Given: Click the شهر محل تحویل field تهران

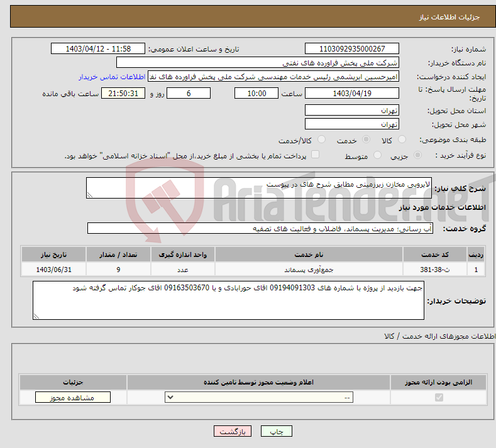Looking at the screenshot, I should pyautogui.click(x=352, y=124).
